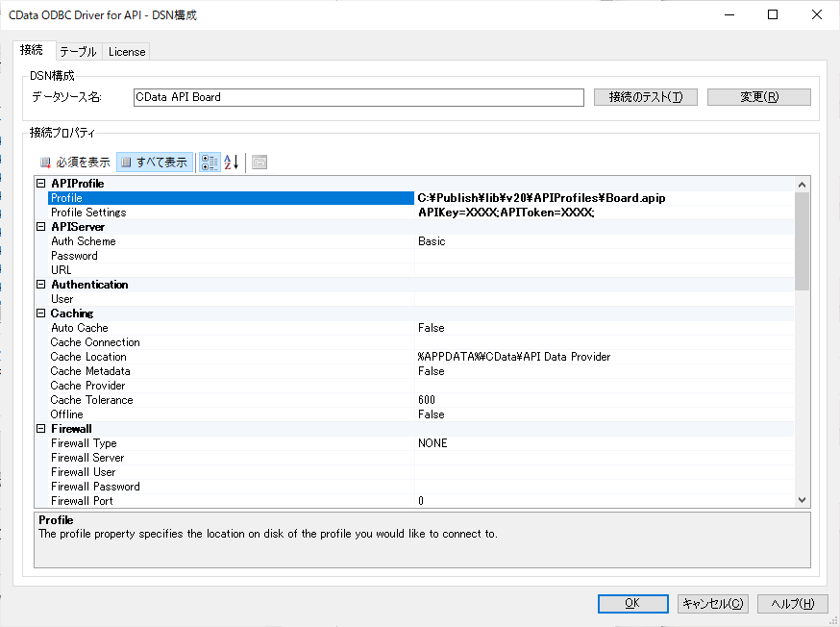Switch to categorized view icon

(x=210, y=163)
